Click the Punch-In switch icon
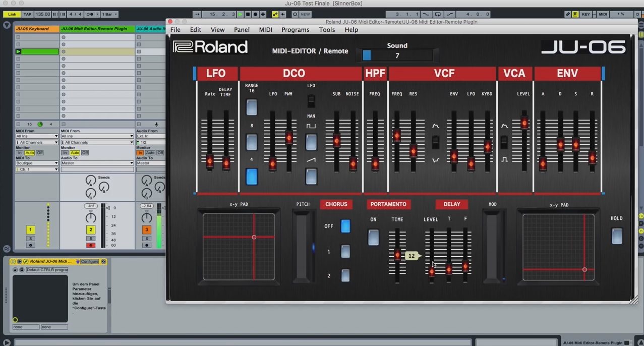Viewport: 644px width, 346px height. tap(426, 14)
